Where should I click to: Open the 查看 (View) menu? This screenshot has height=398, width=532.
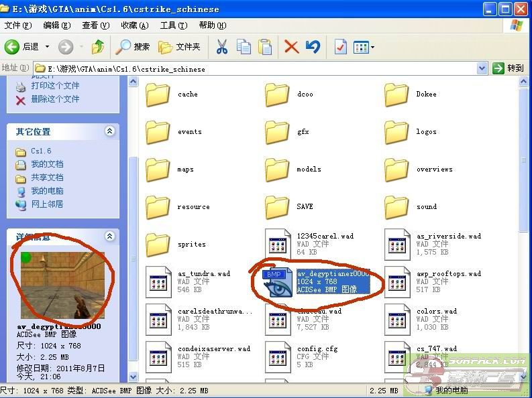click(95, 25)
